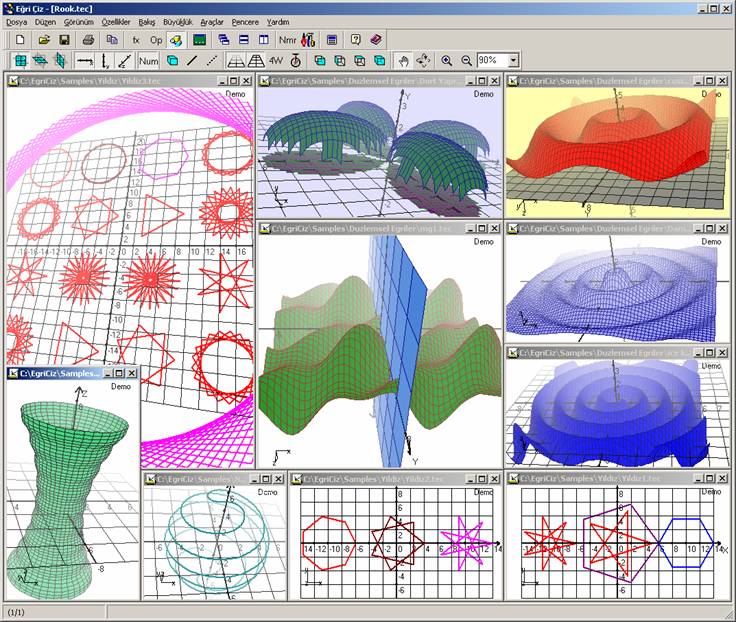
Task: Click the rotation dial icon
Action: [296, 61]
